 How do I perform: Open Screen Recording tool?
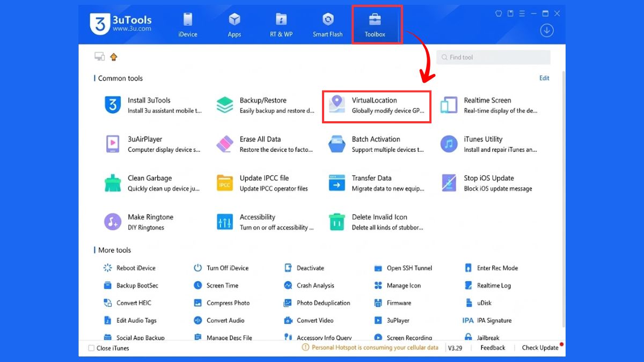403,337
